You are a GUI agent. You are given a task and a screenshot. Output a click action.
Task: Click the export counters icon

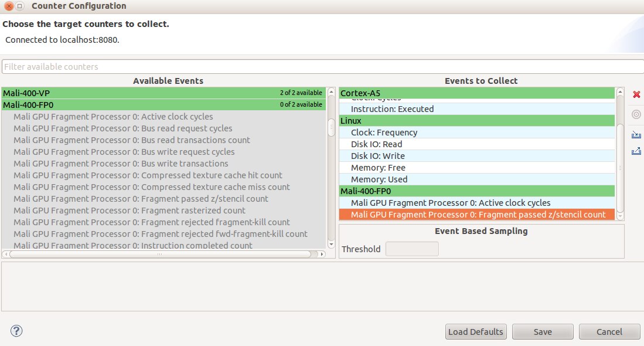click(636, 151)
